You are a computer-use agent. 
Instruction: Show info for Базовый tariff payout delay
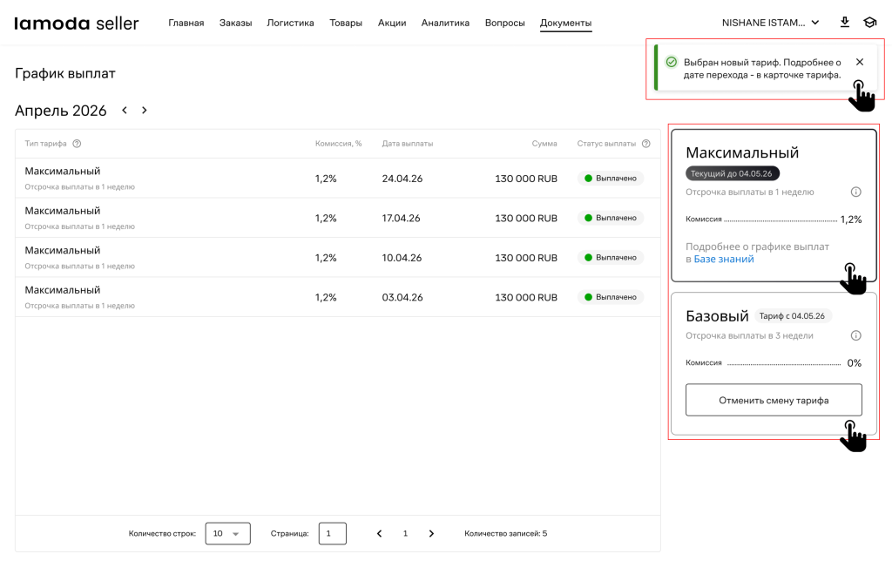click(855, 335)
